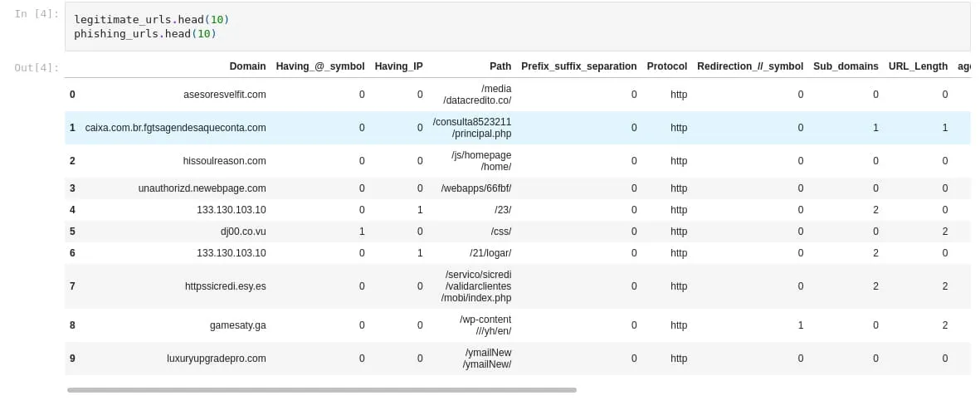Click the dj00.co.vu domain cell

243,232
